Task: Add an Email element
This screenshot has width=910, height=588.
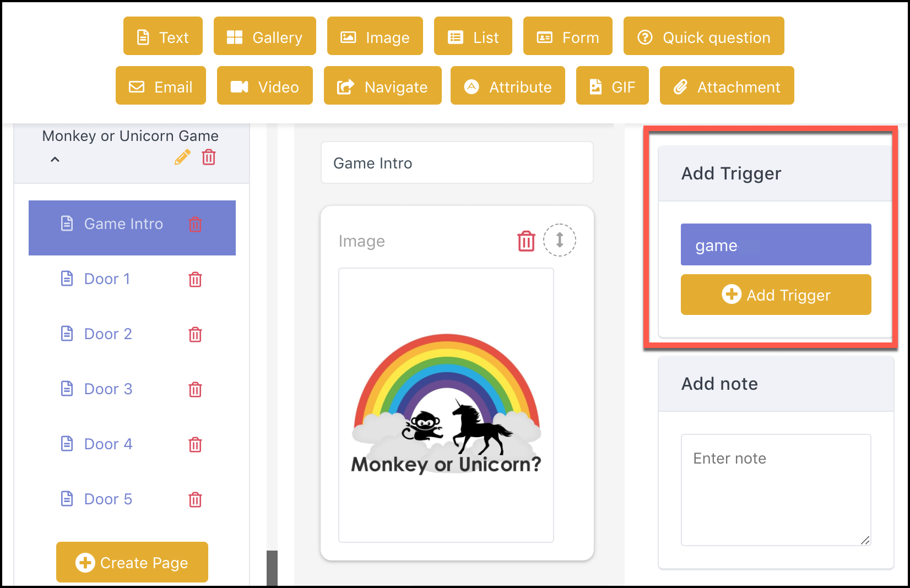Action: pyautogui.click(x=160, y=85)
